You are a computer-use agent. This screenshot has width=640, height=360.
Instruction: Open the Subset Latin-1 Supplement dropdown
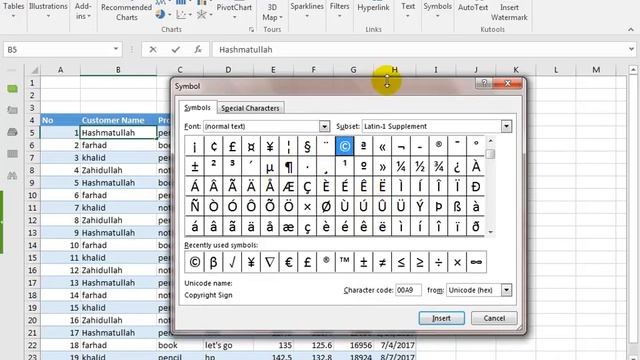click(506, 126)
